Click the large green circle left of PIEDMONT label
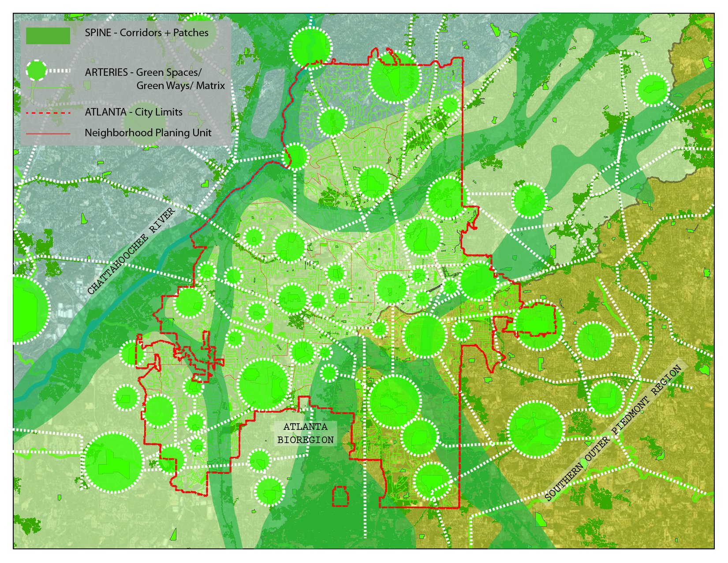 pos(535,429)
